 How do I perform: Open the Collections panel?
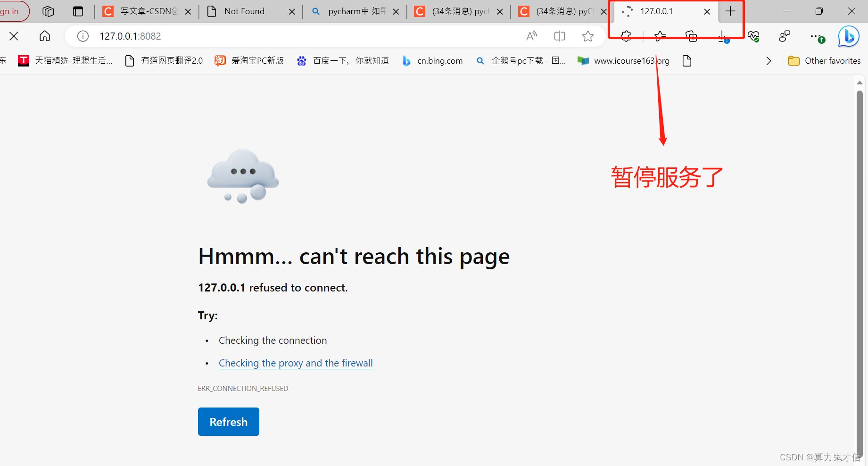click(691, 36)
